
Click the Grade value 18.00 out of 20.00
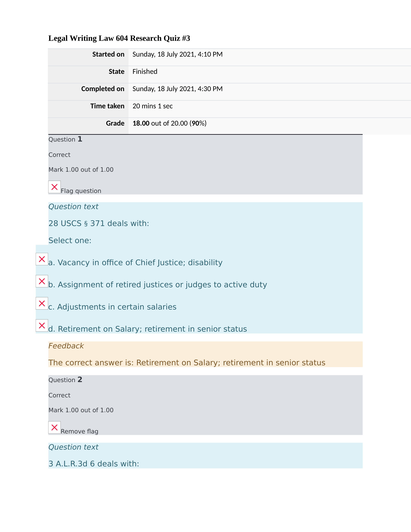169,123
